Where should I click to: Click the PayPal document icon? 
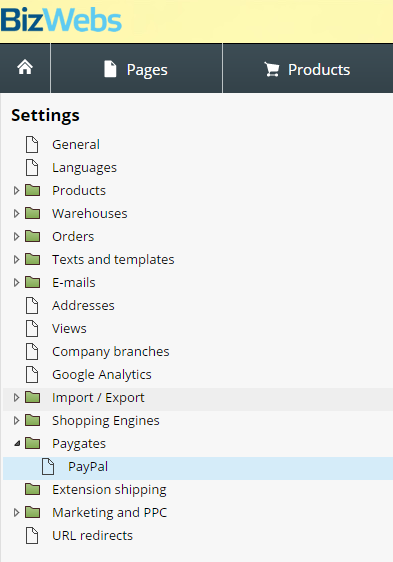pyautogui.click(x=48, y=467)
